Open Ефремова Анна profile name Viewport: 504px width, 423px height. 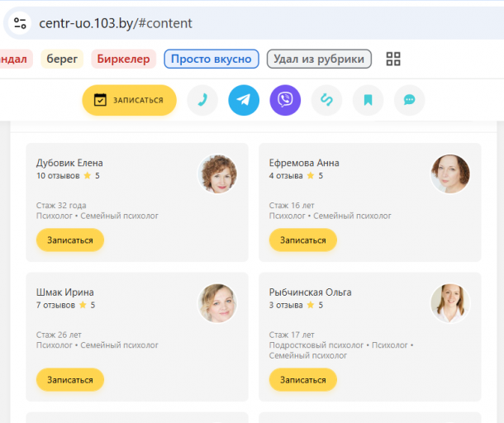(304, 163)
